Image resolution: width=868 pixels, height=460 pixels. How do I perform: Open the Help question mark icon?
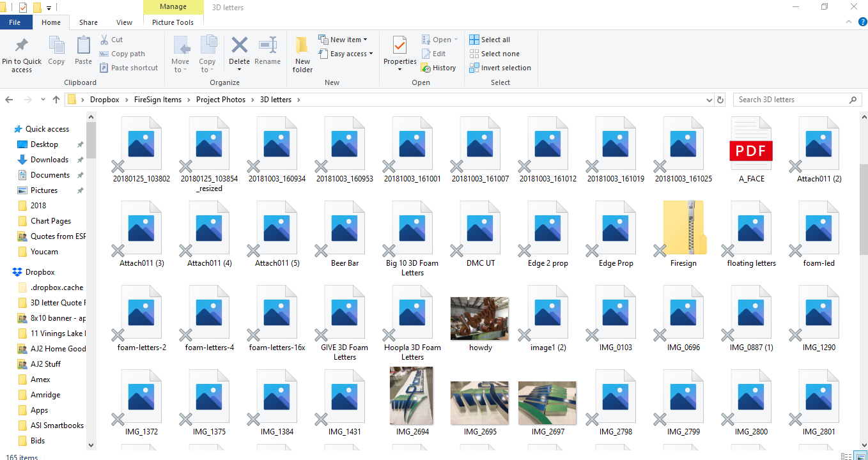click(862, 22)
